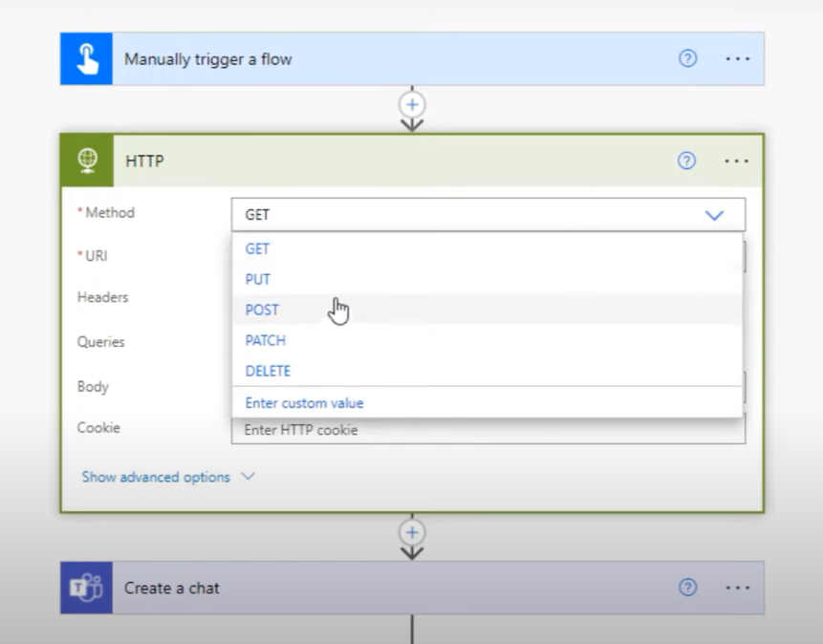The height and width of the screenshot is (644, 823).
Task: Click Show advanced options link
Action: tap(156, 477)
